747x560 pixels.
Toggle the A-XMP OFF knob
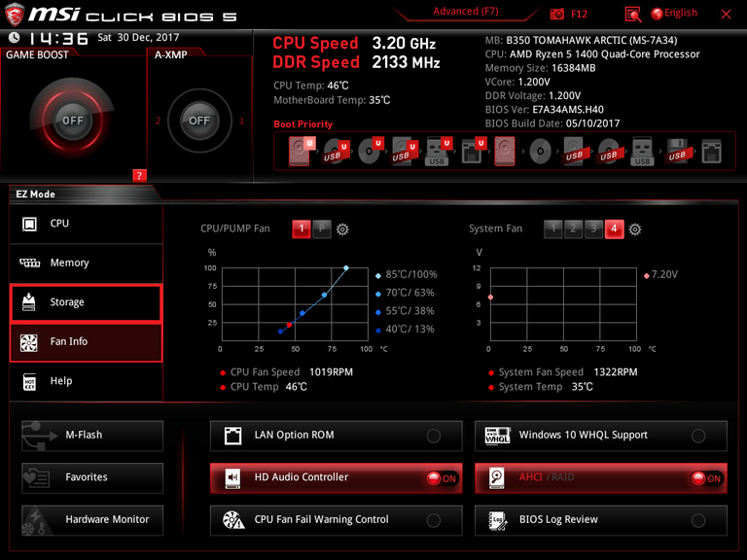point(199,120)
